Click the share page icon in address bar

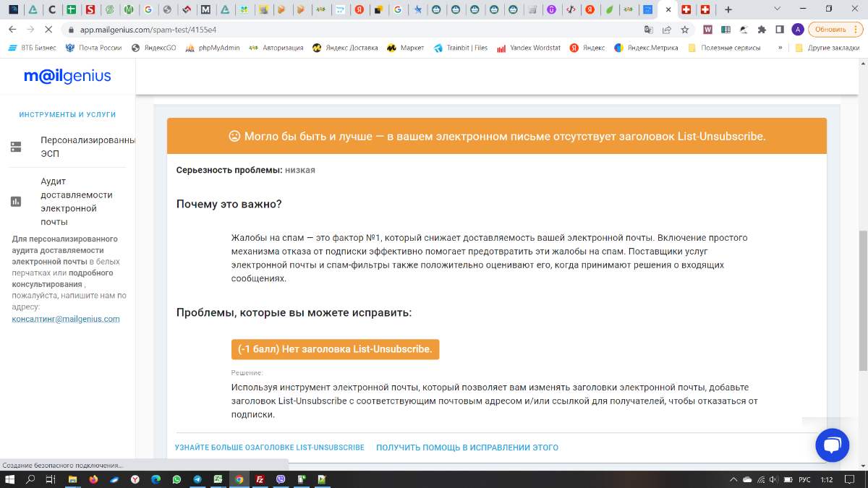pyautogui.click(x=666, y=30)
